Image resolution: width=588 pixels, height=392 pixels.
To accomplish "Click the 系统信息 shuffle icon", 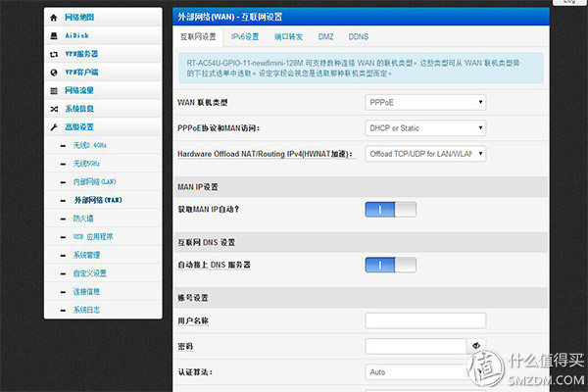I will 54,109.
